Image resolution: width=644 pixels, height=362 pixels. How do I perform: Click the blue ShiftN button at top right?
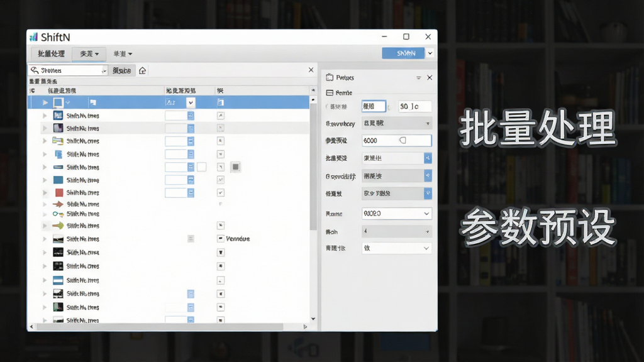point(403,53)
